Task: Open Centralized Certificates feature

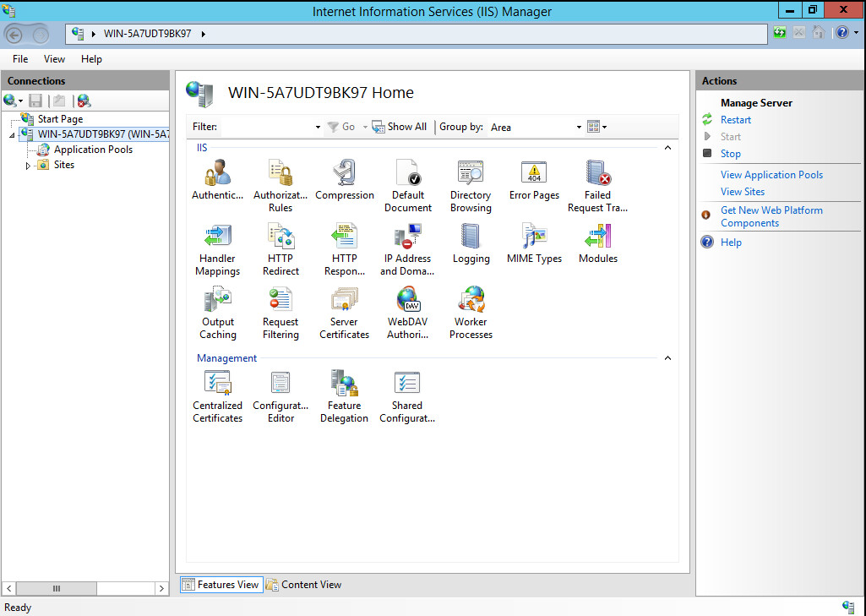Action: (218, 396)
